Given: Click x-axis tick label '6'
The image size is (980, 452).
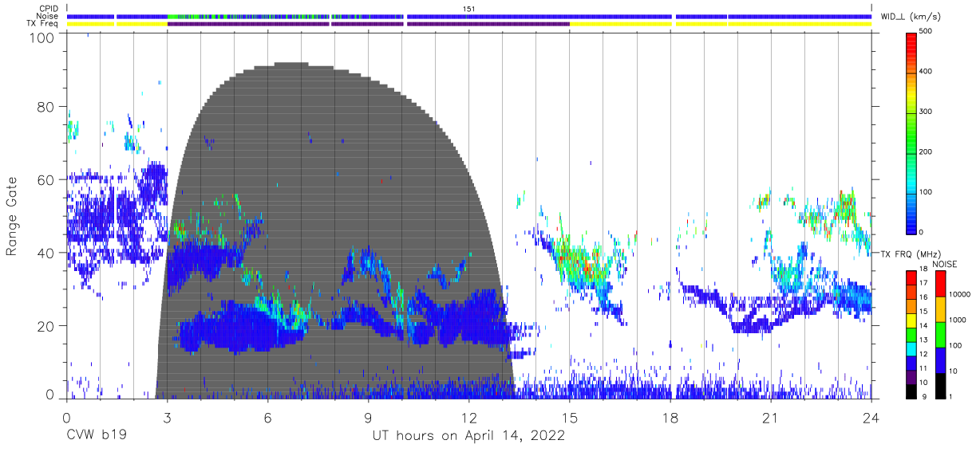Looking at the screenshot, I should 267,418.
